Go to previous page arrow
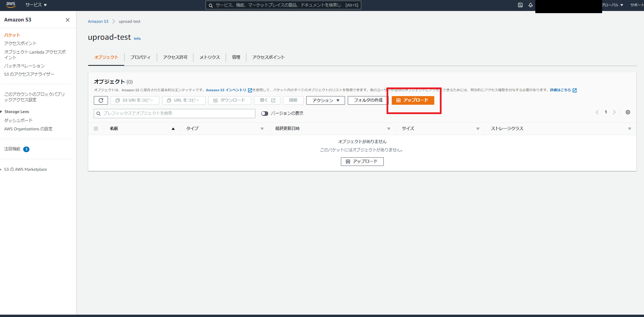 click(597, 112)
